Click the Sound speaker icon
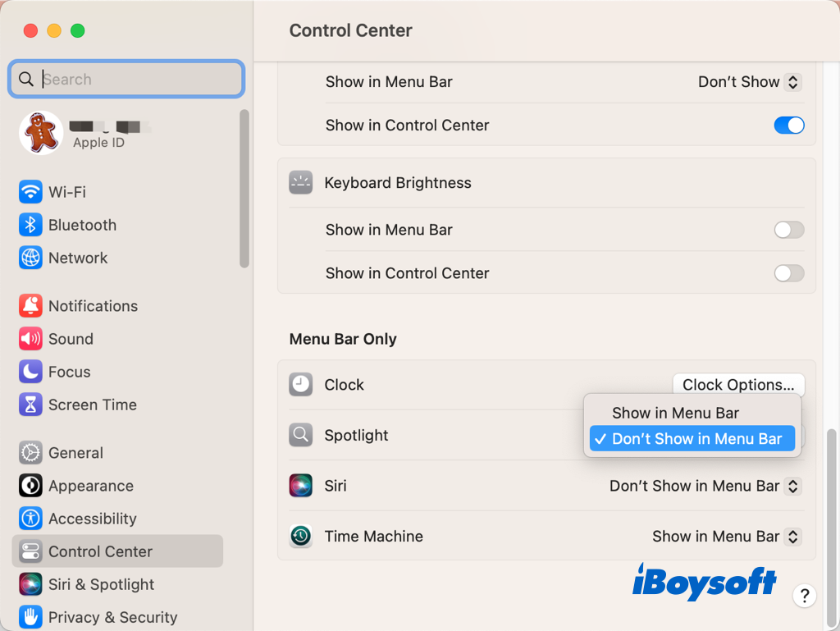The height and width of the screenshot is (631, 840). [30, 339]
